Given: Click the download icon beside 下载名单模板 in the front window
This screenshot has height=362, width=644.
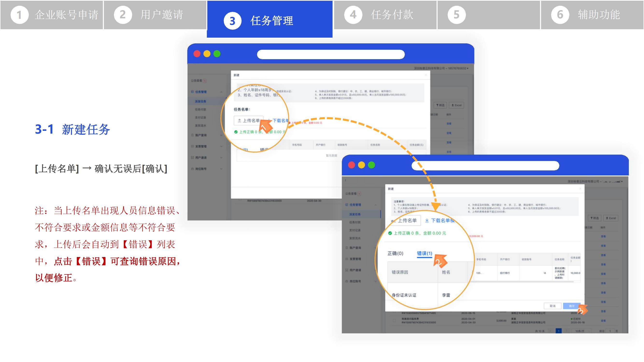Looking at the screenshot, I should (x=427, y=220).
